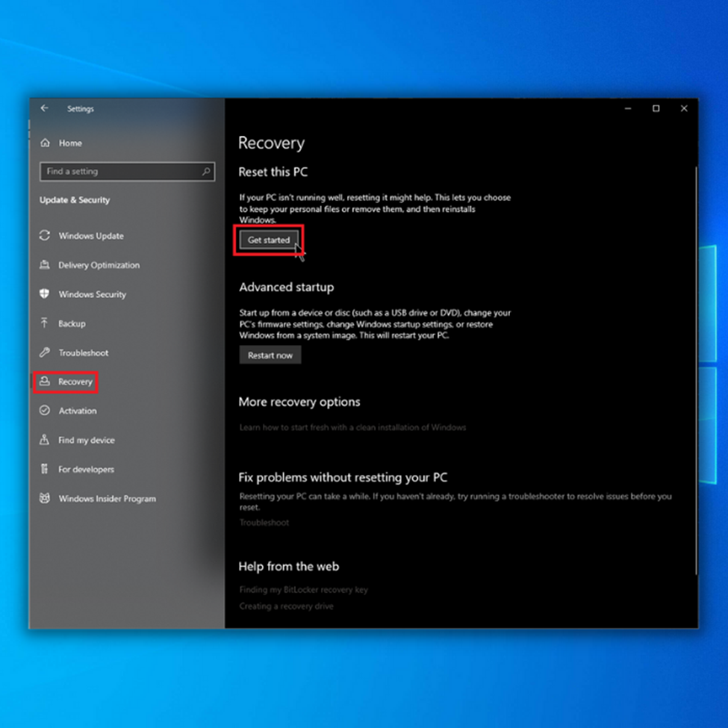
Task: Click the back arrow in Settings
Action: [x=45, y=108]
